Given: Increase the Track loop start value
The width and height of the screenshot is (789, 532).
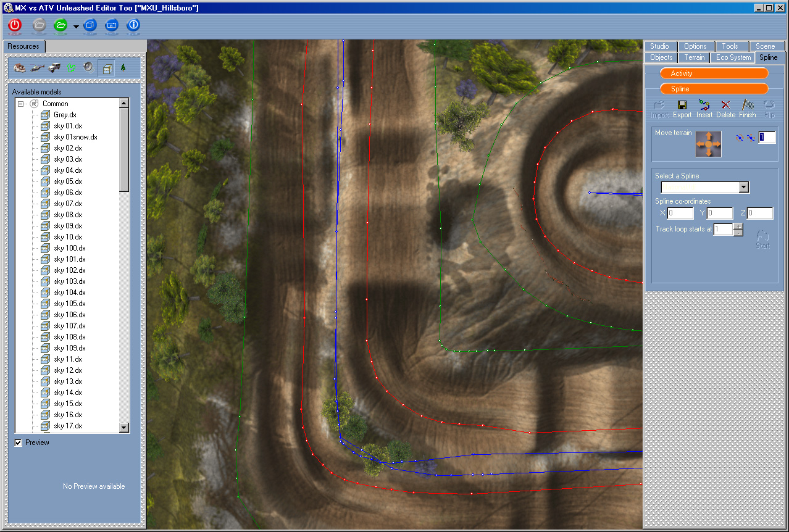Looking at the screenshot, I should 738,226.
